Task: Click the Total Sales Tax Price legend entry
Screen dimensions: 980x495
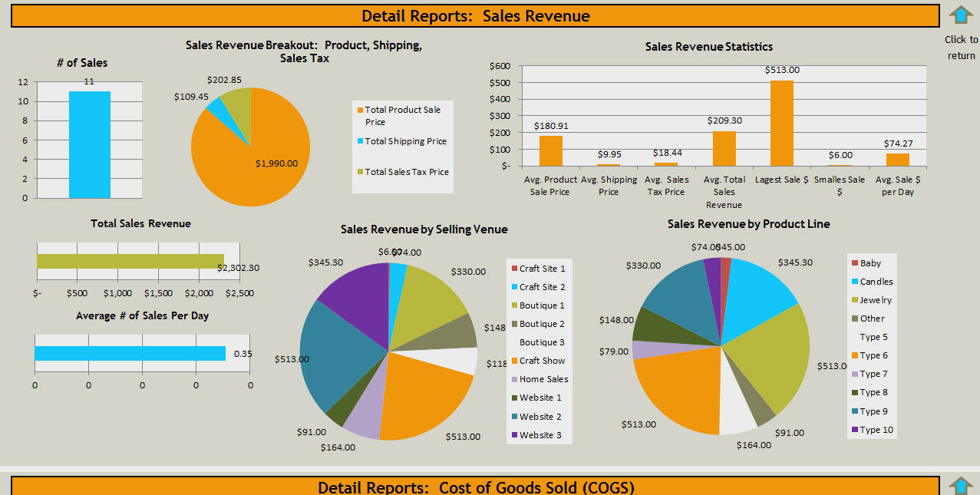Action: click(406, 172)
